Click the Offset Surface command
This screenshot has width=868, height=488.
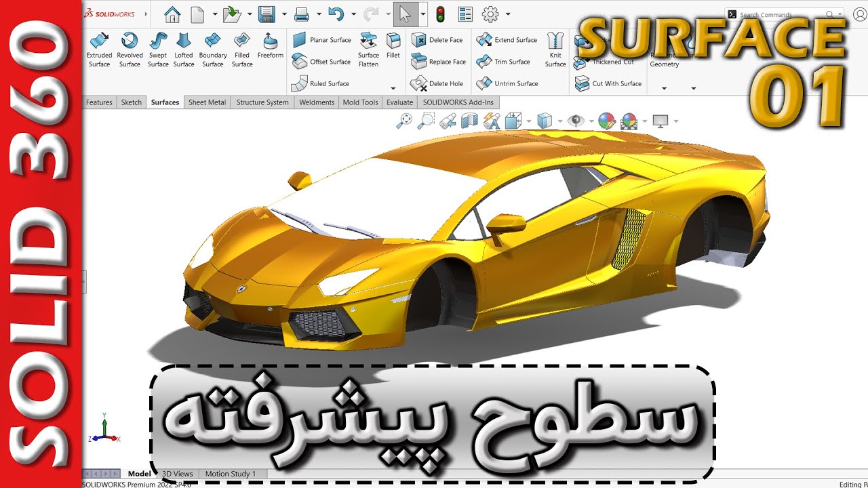tap(322, 62)
